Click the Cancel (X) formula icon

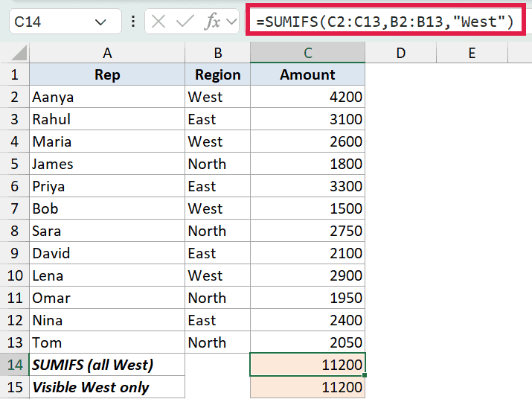tap(158, 22)
